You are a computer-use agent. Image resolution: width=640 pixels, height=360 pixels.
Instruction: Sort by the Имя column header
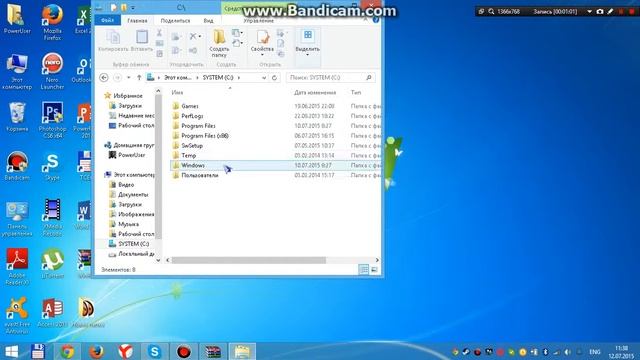(177, 93)
